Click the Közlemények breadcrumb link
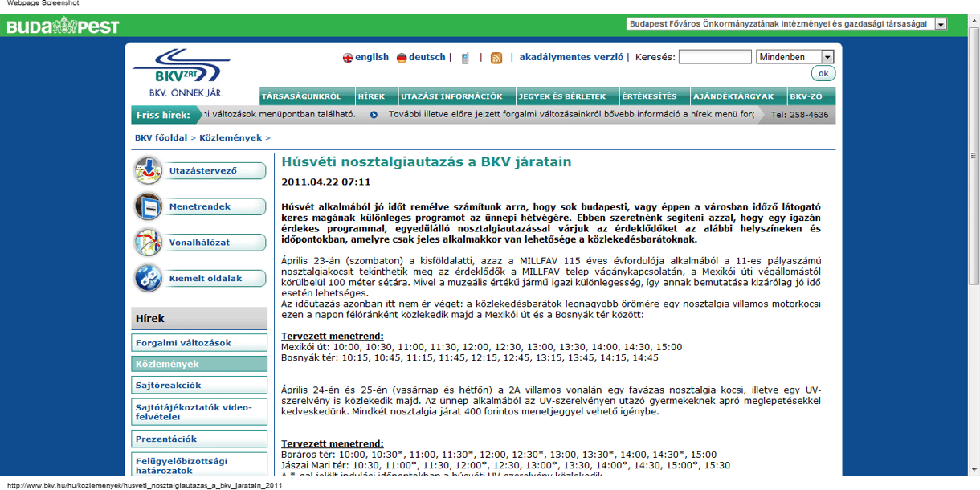 point(231,137)
